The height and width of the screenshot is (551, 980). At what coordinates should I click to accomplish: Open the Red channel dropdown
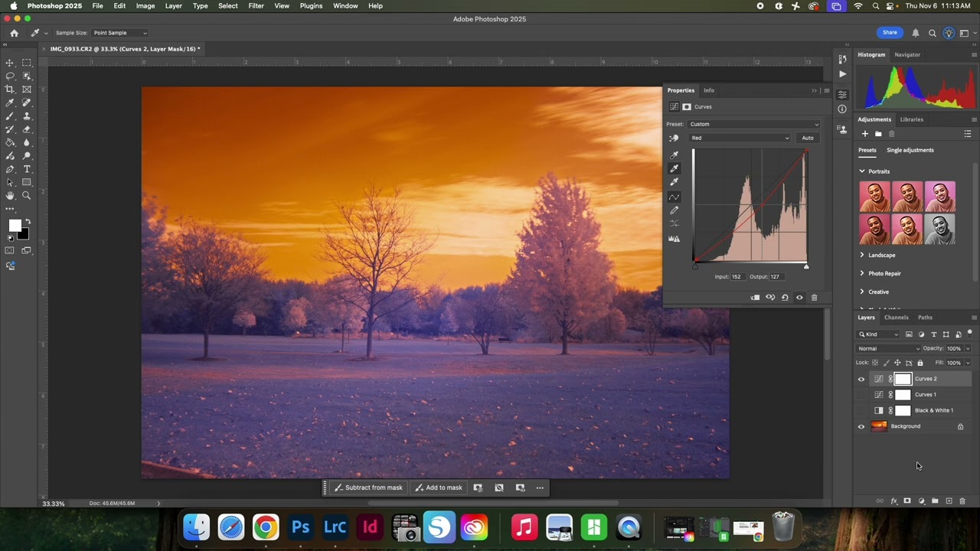[x=740, y=138]
